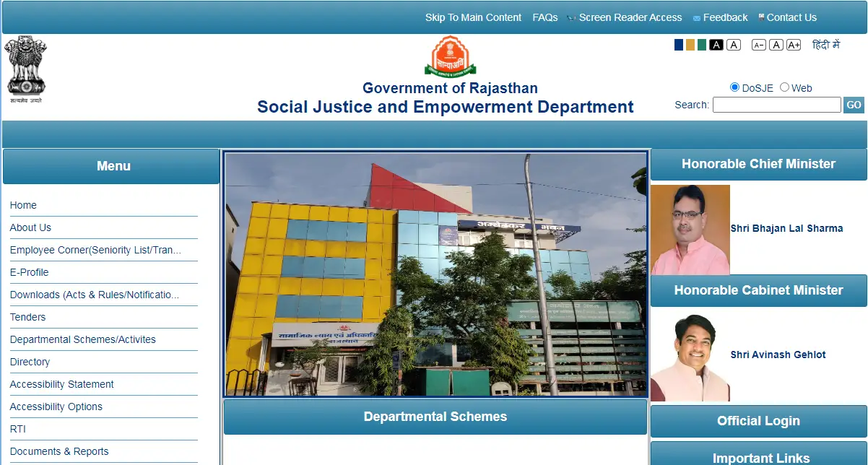Reset font size with normal A icon

776,45
